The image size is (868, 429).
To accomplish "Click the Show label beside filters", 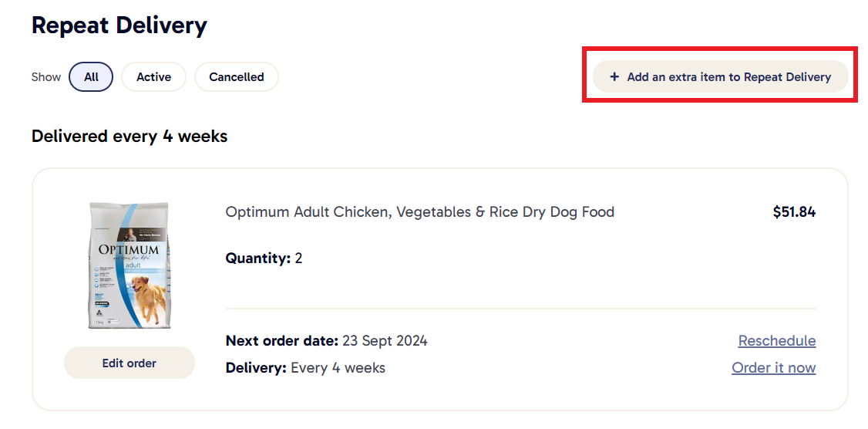I will click(46, 77).
